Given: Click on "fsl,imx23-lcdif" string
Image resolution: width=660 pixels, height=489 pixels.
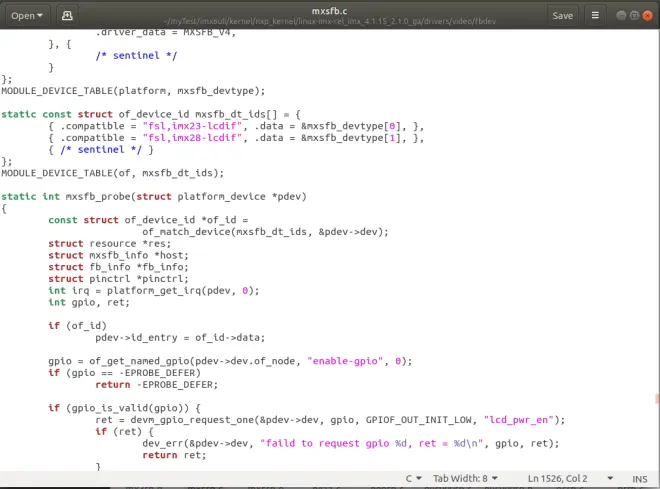Looking at the screenshot, I should pos(194,126).
